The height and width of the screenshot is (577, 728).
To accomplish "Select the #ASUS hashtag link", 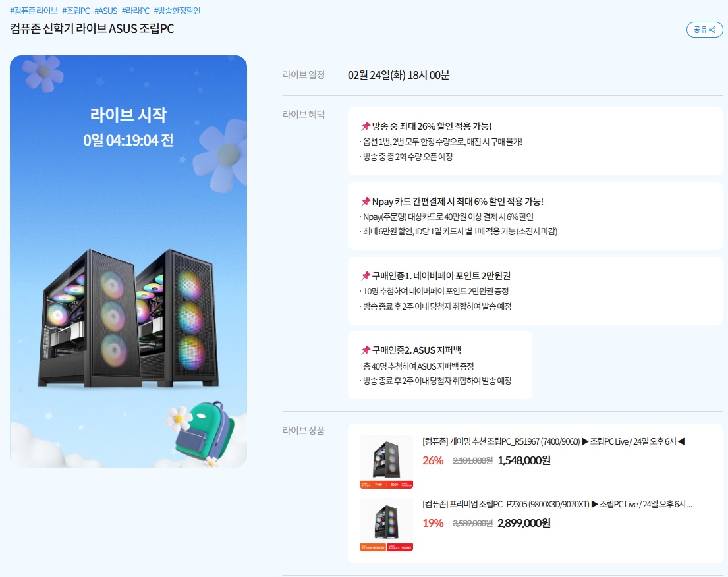I will tap(106, 11).
